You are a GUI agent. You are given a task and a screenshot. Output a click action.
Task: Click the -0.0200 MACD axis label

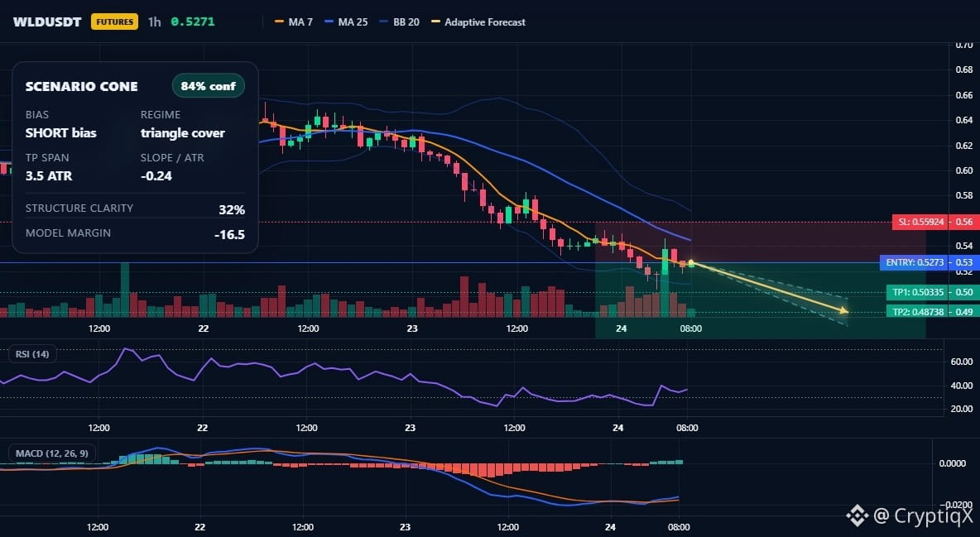coord(956,505)
